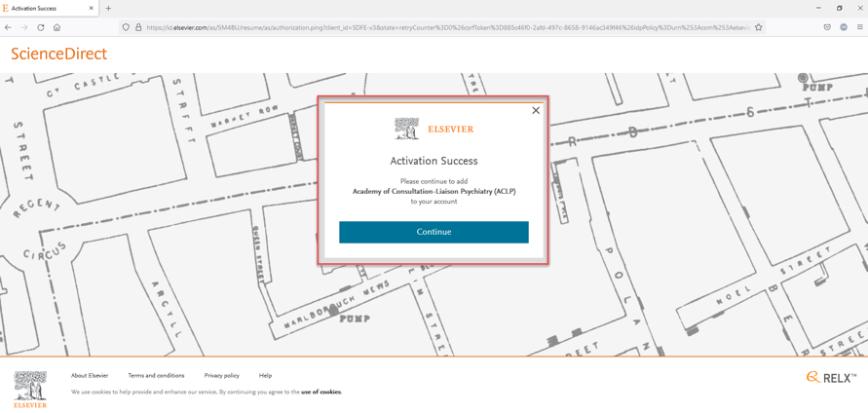This screenshot has height=413, width=868.
Task: Open the browser hamburger menu
Action: (859, 27)
